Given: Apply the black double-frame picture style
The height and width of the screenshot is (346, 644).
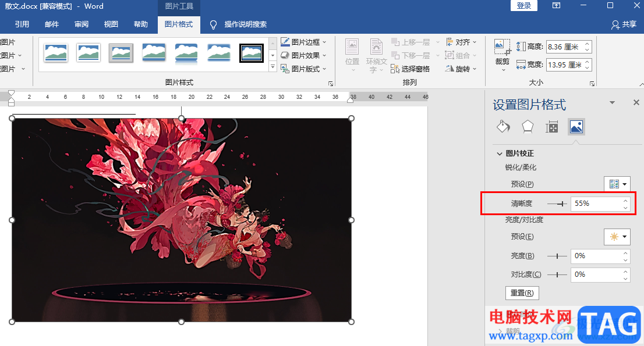Looking at the screenshot, I should click(x=252, y=53).
